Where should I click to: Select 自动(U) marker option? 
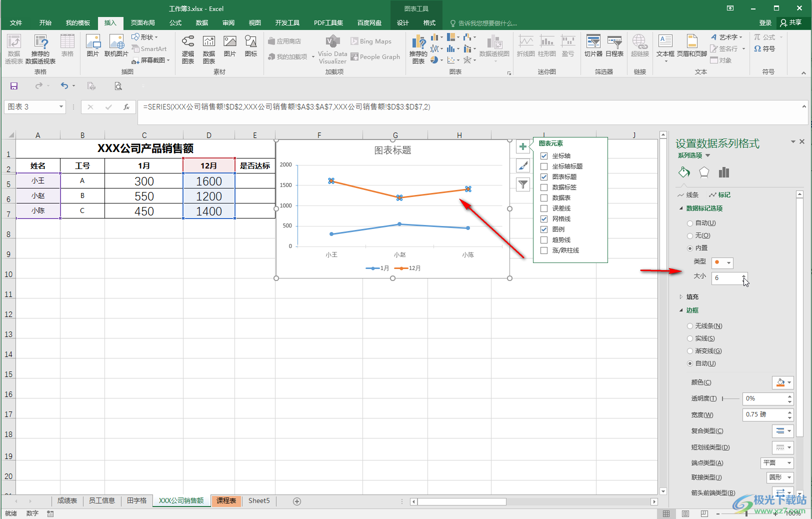(690, 223)
